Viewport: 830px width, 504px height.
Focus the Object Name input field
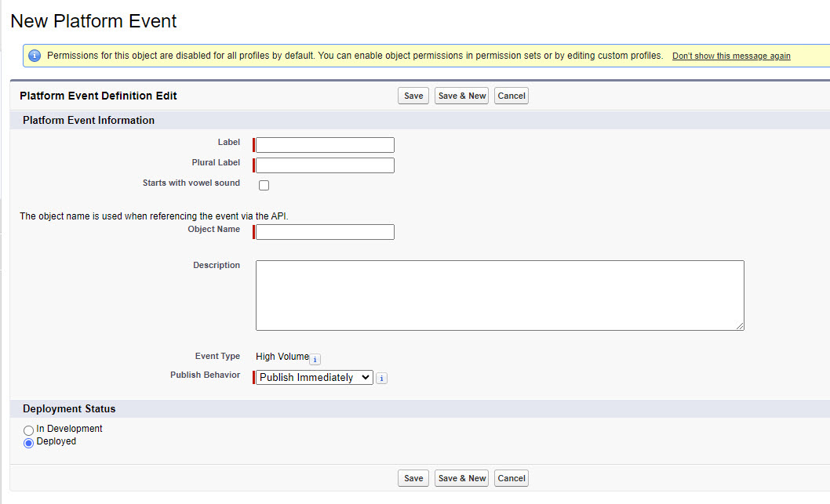click(325, 232)
